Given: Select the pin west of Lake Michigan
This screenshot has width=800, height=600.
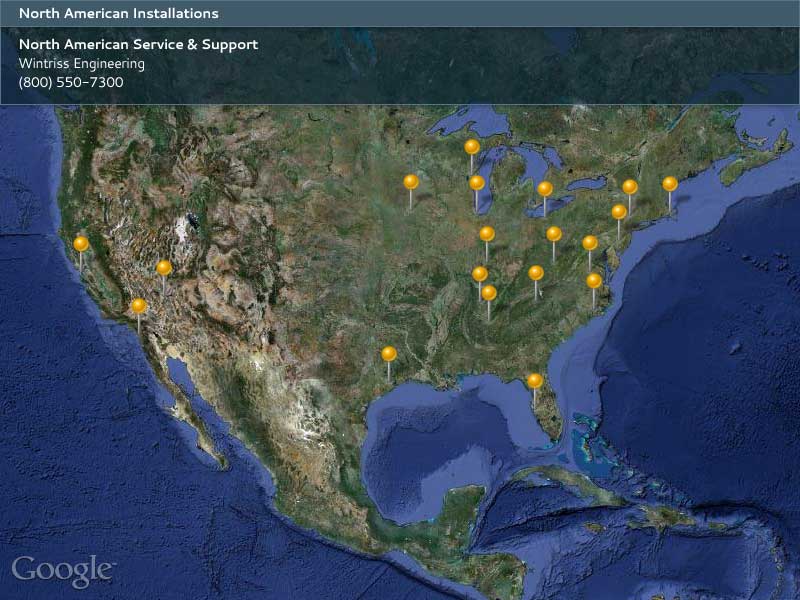Looking at the screenshot, I should point(477,183).
